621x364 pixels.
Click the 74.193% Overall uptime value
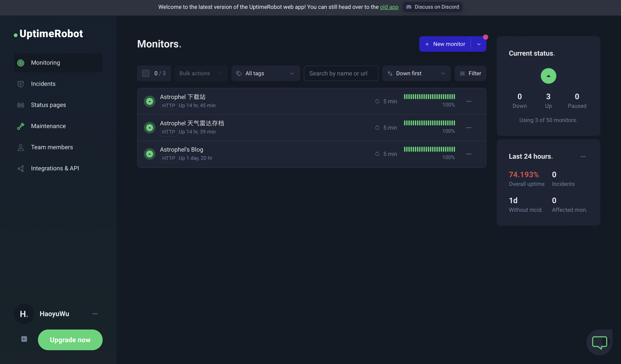524,174
